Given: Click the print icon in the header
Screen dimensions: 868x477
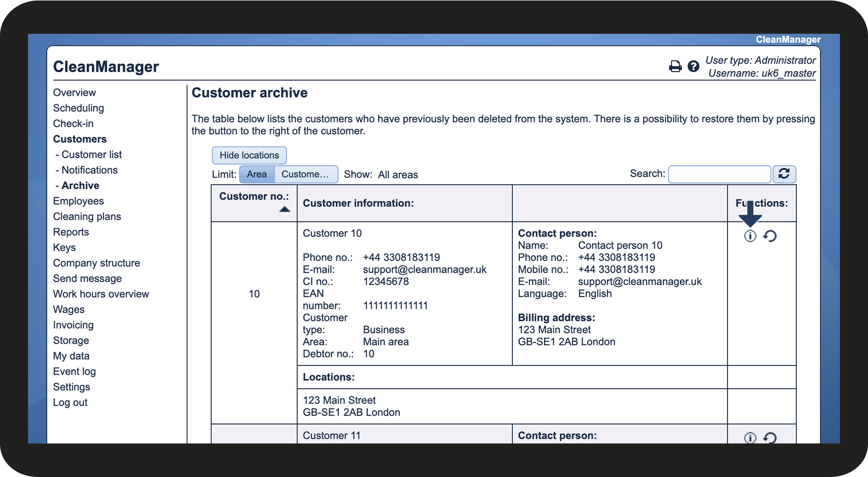Looking at the screenshot, I should 675,66.
